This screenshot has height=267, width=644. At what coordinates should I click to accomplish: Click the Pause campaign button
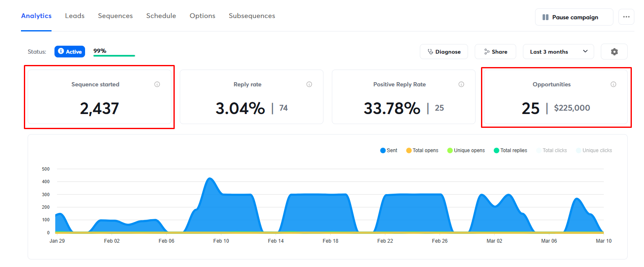[x=574, y=17]
